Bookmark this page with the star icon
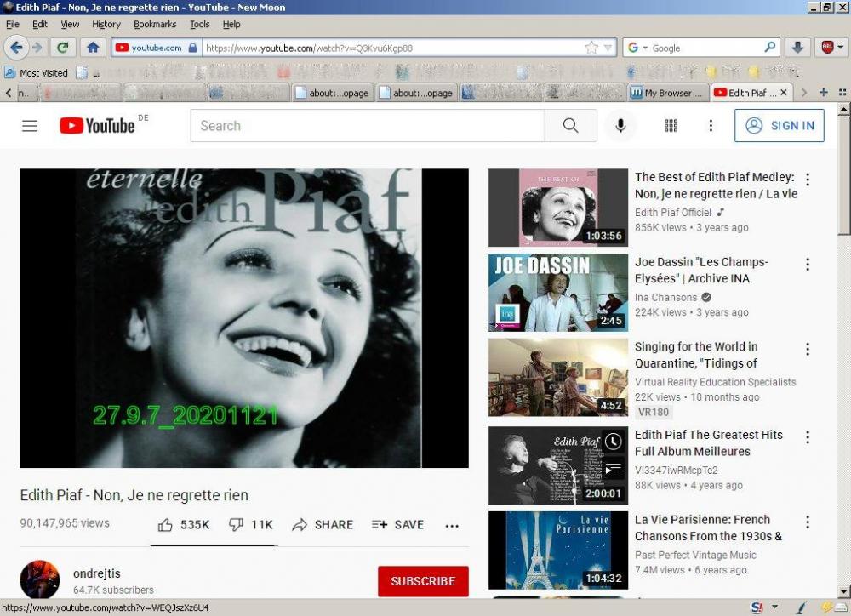The height and width of the screenshot is (616, 851). 591,48
